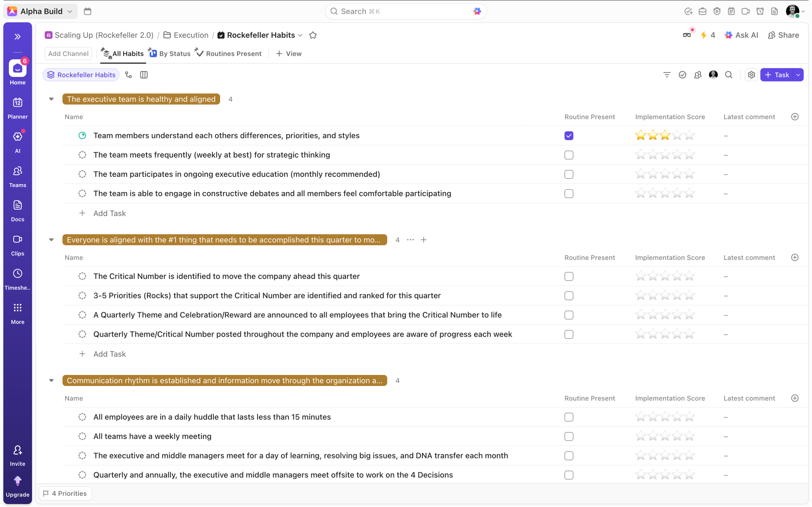
Task: Check Routine Present for weekly strategic thinking
Action: (569, 155)
